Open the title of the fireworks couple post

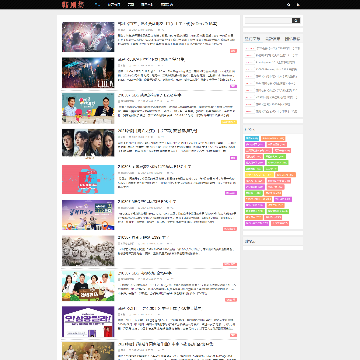pos(167,24)
